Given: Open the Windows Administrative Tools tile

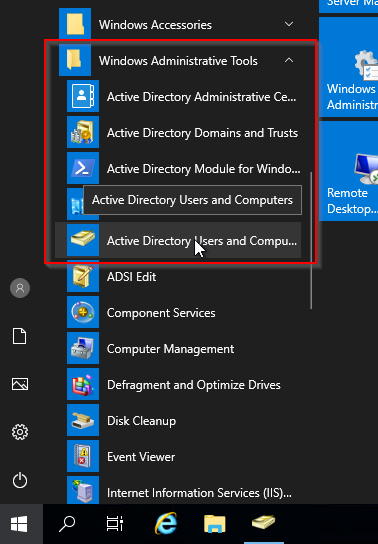Looking at the screenshot, I should [349, 67].
